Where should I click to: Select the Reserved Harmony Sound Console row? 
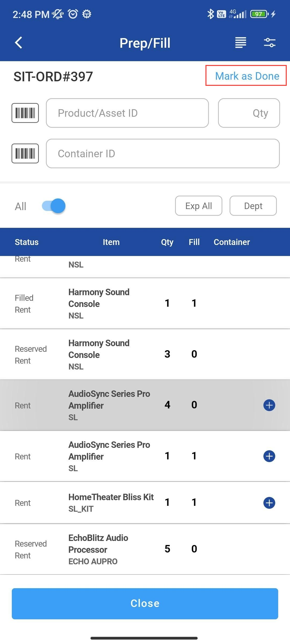tap(107, 354)
